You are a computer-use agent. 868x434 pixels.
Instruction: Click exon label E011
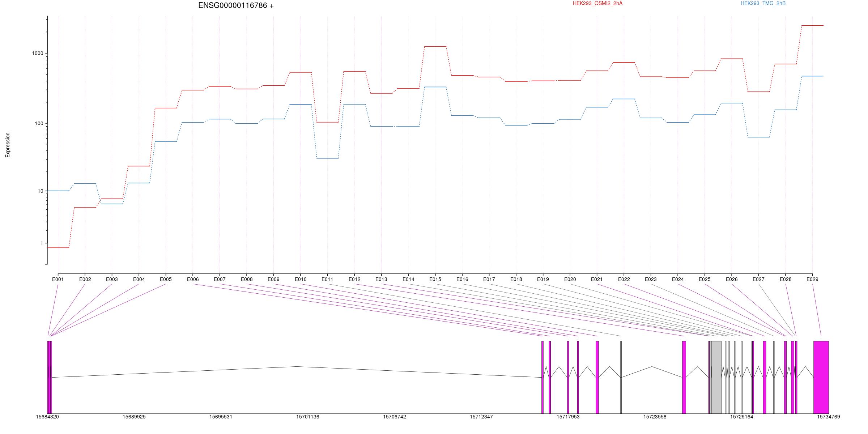click(x=327, y=280)
